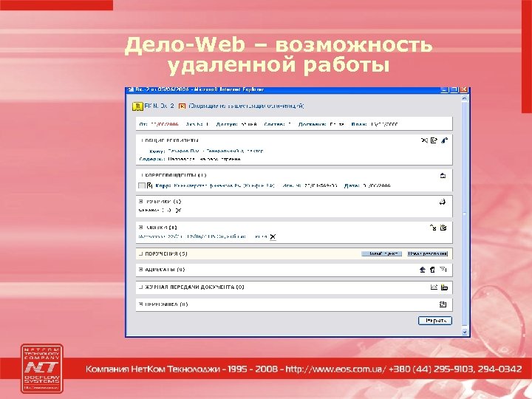Collapse the Связки section

(x=141, y=228)
